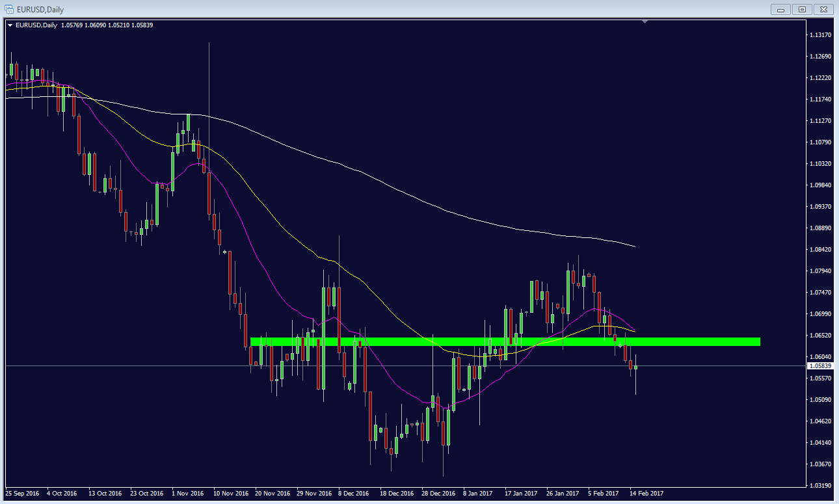This screenshot has width=839, height=504.
Task: Close the EURUSD,Daily chart window
Action: 823,9
